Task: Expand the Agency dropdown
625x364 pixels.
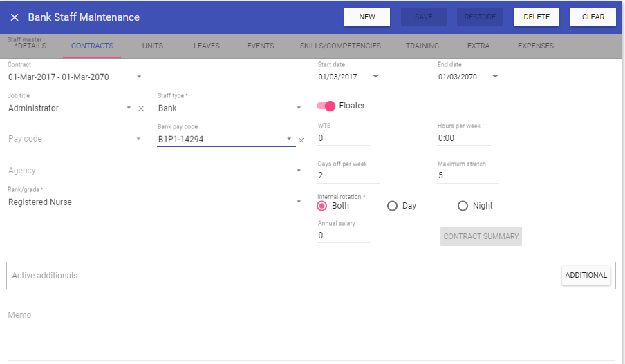Action: (x=299, y=171)
